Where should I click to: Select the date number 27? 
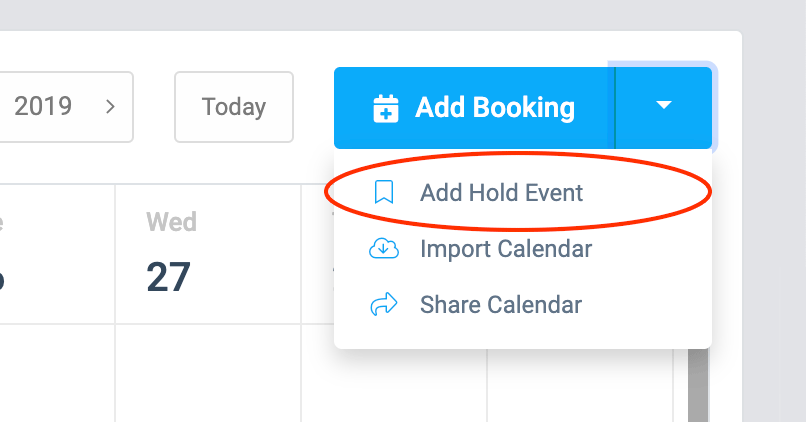(168, 277)
